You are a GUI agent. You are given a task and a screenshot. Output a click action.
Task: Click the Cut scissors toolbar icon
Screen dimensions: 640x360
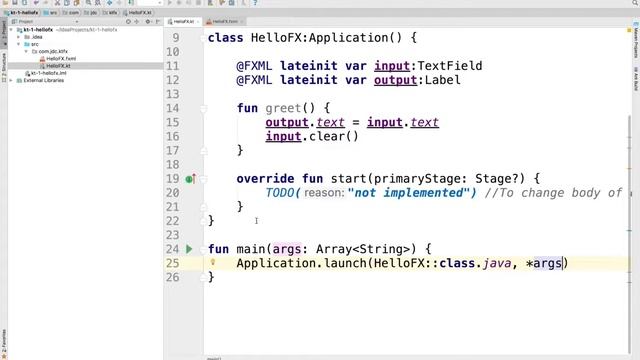tap(58, 2)
